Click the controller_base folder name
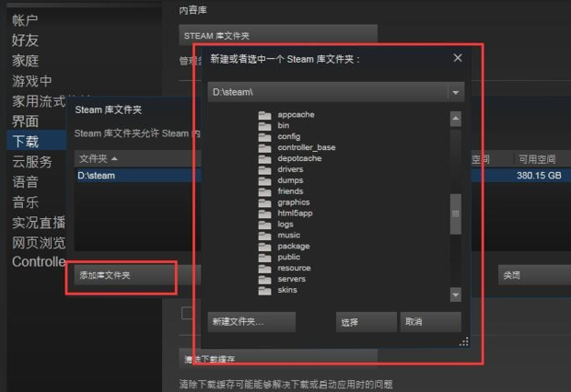 tap(307, 147)
